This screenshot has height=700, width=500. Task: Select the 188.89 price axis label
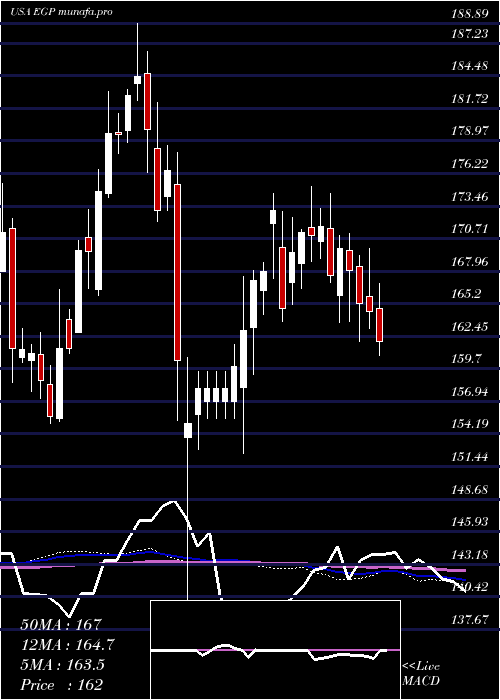[x=469, y=14]
